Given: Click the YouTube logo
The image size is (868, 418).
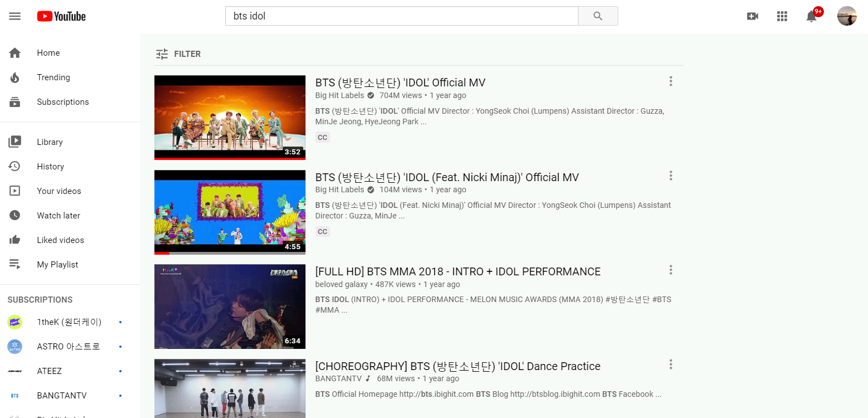Looking at the screenshot, I should coord(61,16).
